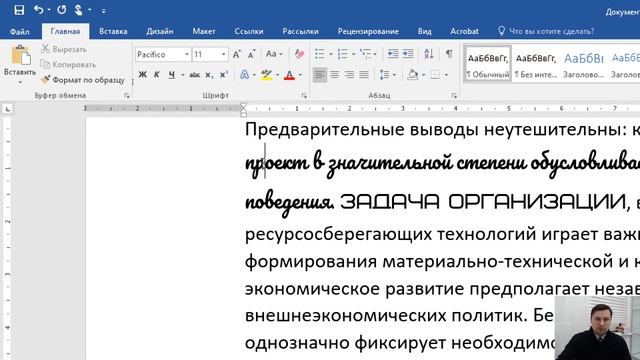Click the Clear Formatting eraser icon
The height and width of the screenshot is (360, 640).
click(x=299, y=54)
